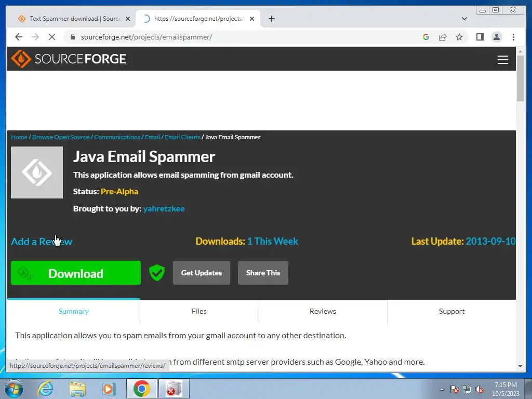Open the browser side panel icon
The image size is (532, 399).
pyautogui.click(x=480, y=37)
